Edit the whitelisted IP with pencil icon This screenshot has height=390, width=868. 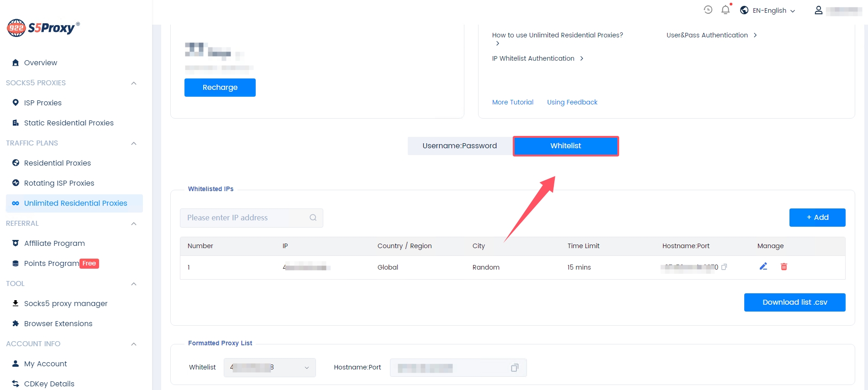point(763,266)
